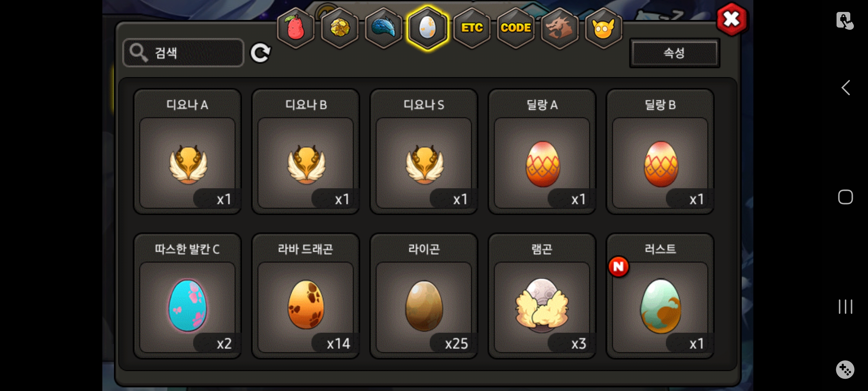The height and width of the screenshot is (391, 868).
Task: Open the brown dragon head category
Action: [559, 28]
